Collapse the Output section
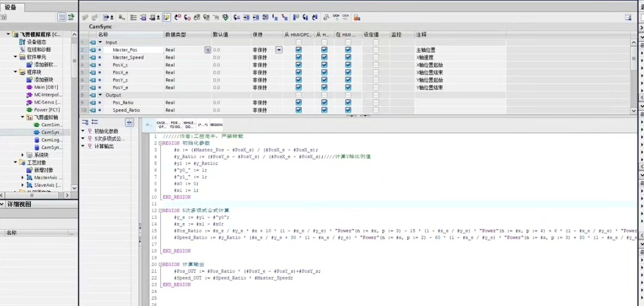This screenshot has width=644, height=306. [x=100, y=95]
